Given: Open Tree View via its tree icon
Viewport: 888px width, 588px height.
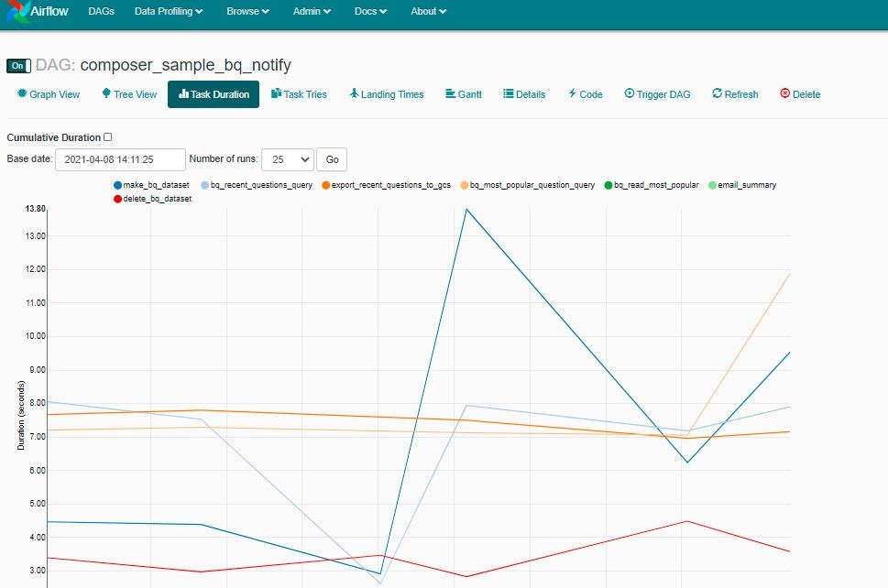Looking at the screenshot, I should [106, 93].
